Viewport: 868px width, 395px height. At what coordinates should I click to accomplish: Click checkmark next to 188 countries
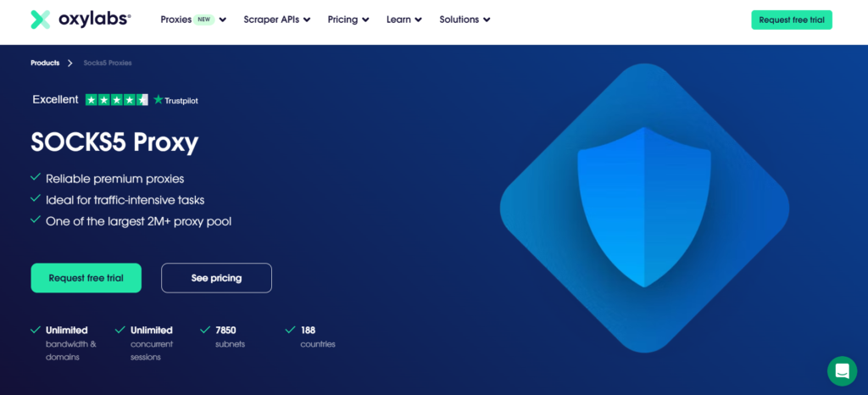[290, 330]
